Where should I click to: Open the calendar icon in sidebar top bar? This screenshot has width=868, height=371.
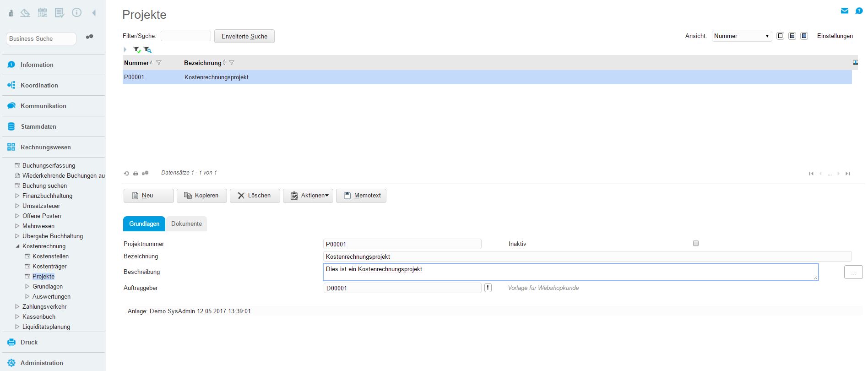pos(43,13)
